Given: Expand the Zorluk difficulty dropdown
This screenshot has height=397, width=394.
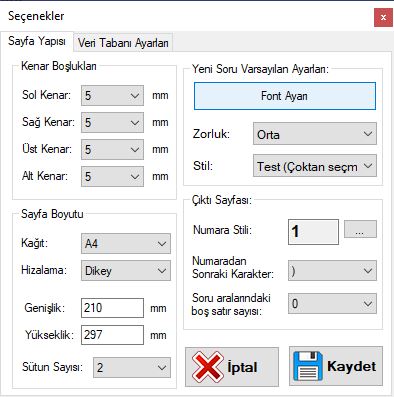Looking at the screenshot, I should [315, 134].
